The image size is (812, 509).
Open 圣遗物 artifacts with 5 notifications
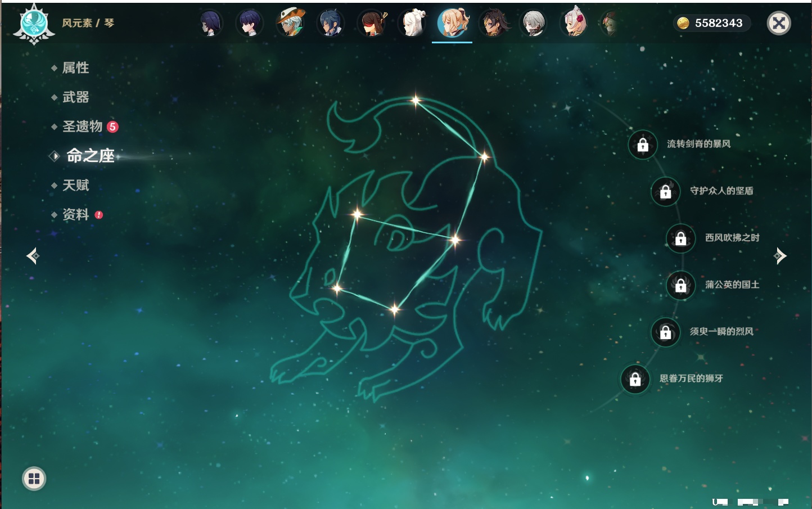(83, 127)
